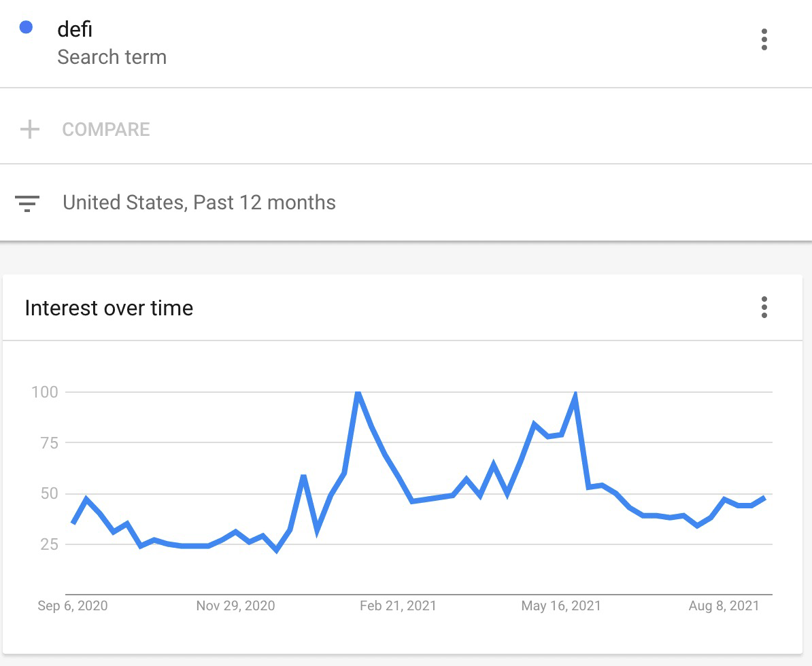Click the first chart peak reaching 100
This screenshot has height=666, width=812.
[x=358, y=393]
